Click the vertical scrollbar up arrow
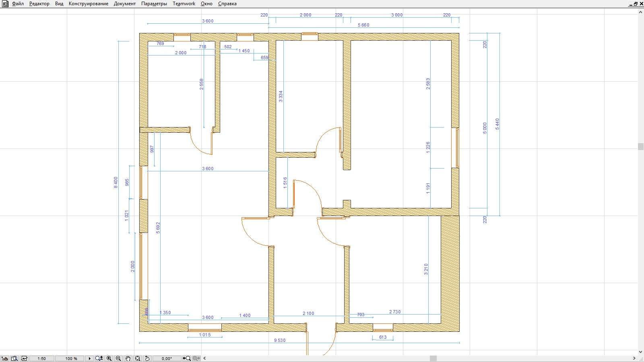This screenshot has width=644, height=362. click(641, 12)
